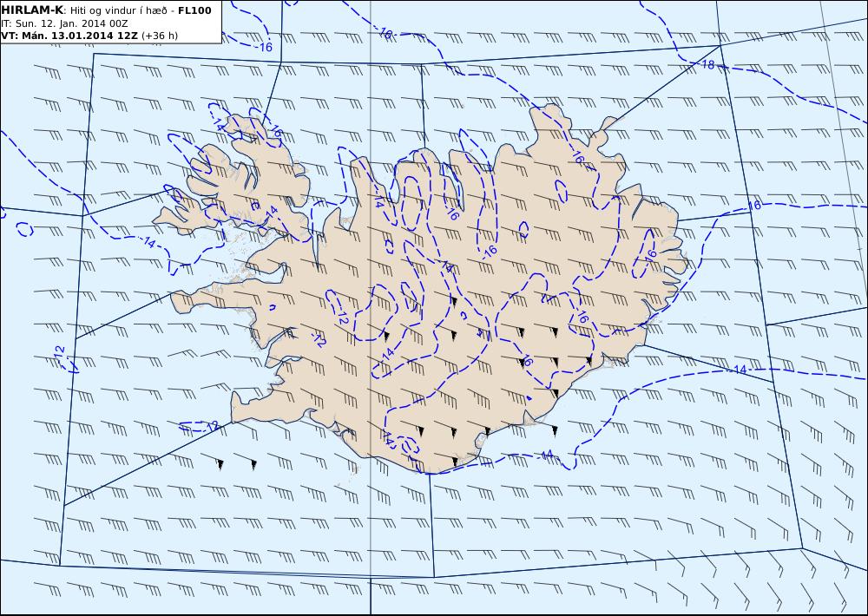The width and height of the screenshot is (868, 616).
Task: Select the "(+36 h)" forecast offset text
Action: click(x=160, y=36)
